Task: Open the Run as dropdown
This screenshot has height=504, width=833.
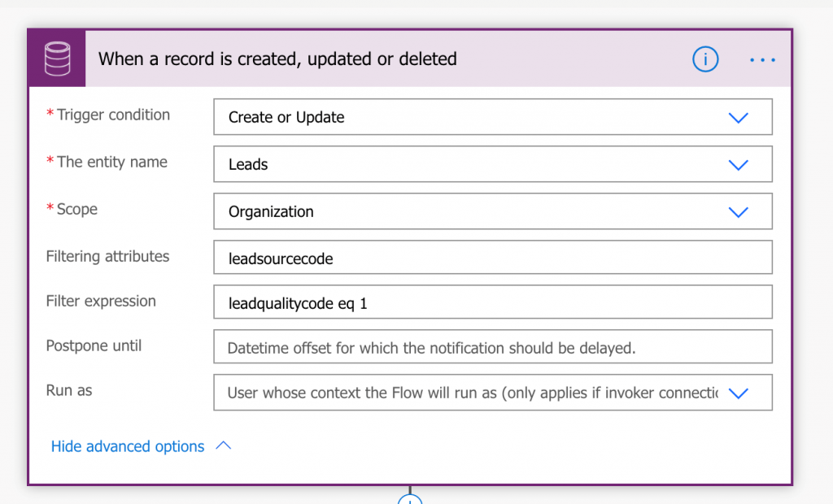Action: (739, 393)
